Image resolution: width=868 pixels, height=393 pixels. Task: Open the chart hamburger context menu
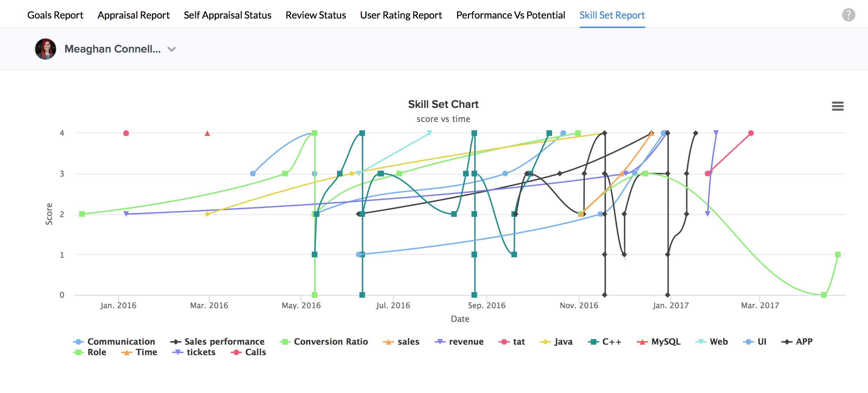pos(838,106)
